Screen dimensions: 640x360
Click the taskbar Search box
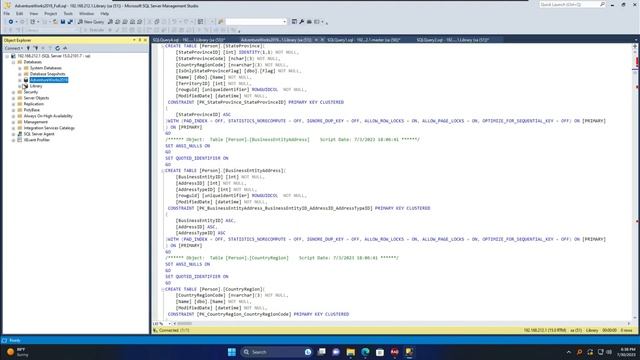276,352
